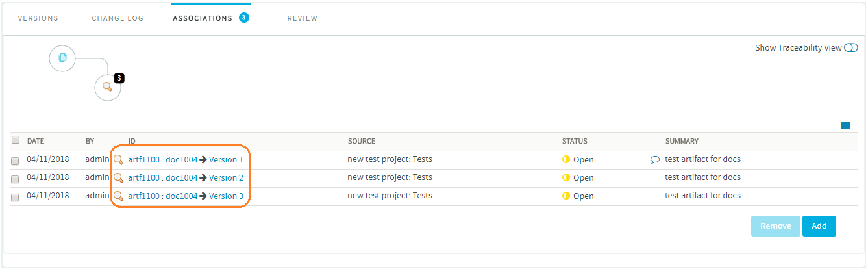868x271 pixels.
Task: Click the comment bubble icon in first row
Action: coord(655,159)
